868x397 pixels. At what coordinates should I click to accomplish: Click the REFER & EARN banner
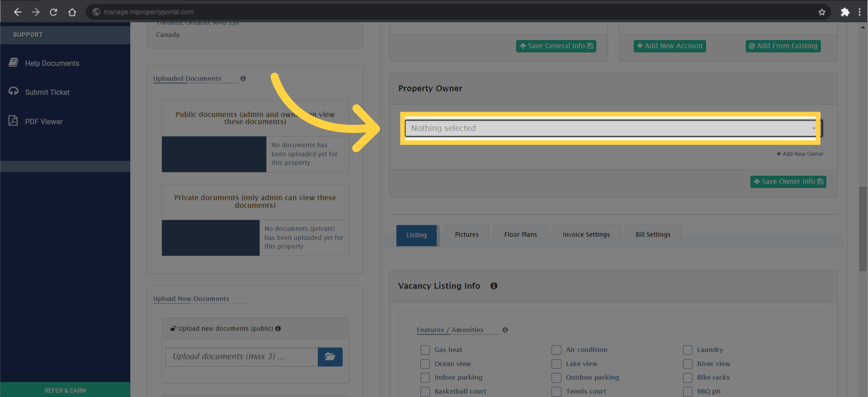pyautogui.click(x=65, y=390)
